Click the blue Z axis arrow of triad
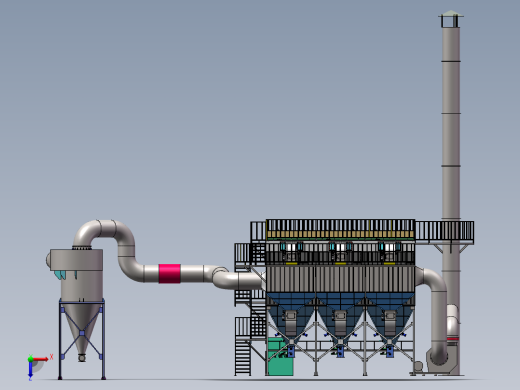The width and height of the screenshot is (520, 390). [x=30, y=370]
